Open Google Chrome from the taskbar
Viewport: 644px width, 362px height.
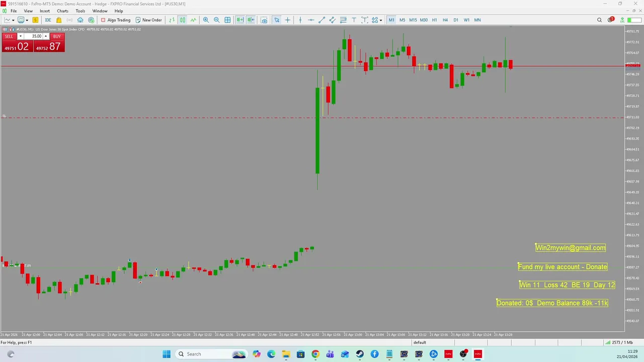tap(315, 354)
